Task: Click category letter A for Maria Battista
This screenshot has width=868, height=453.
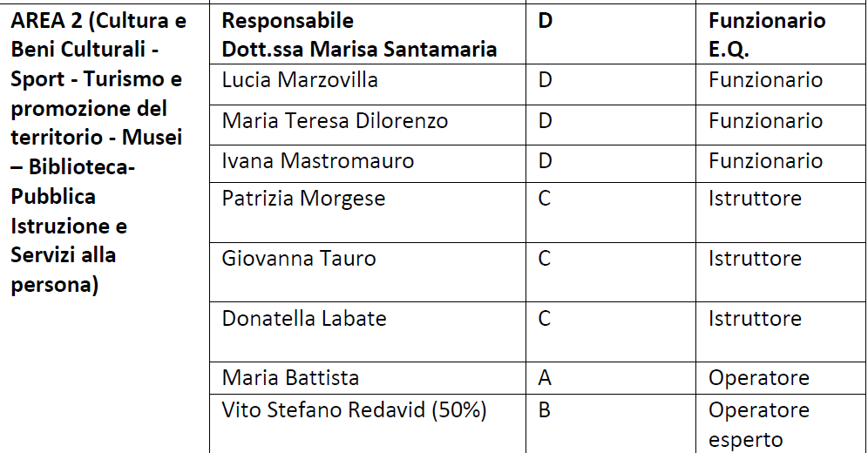Action: point(545,377)
